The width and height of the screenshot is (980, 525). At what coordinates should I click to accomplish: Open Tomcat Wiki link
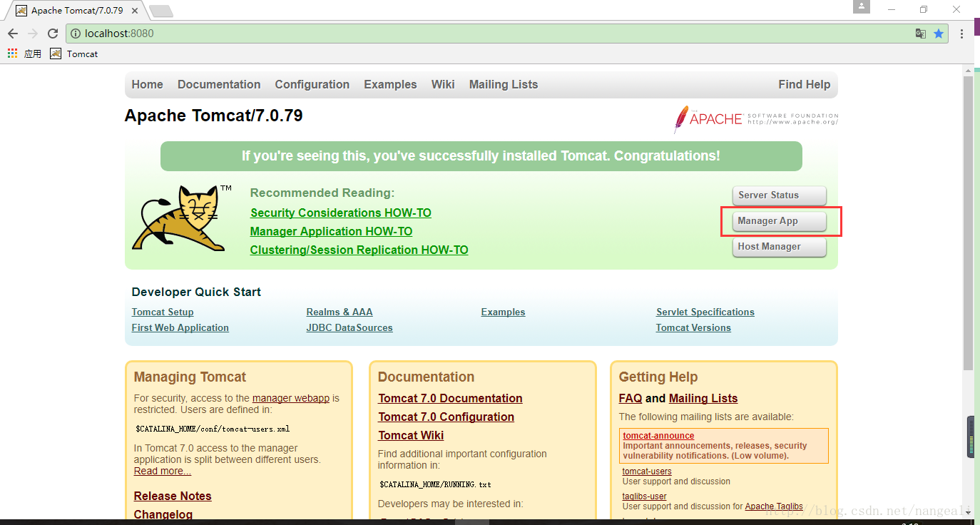click(411, 435)
